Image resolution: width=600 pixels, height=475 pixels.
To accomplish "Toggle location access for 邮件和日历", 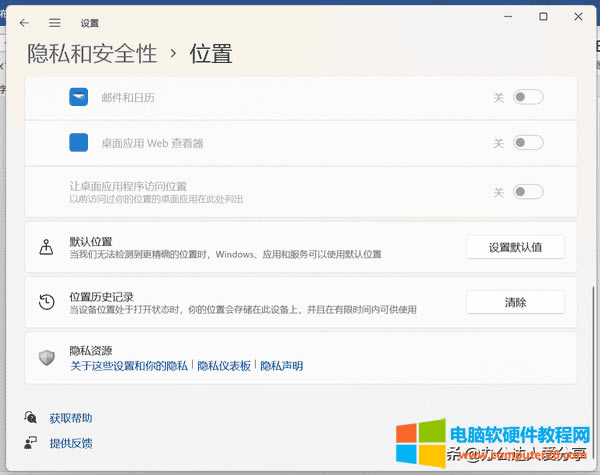I will pyautogui.click(x=528, y=97).
